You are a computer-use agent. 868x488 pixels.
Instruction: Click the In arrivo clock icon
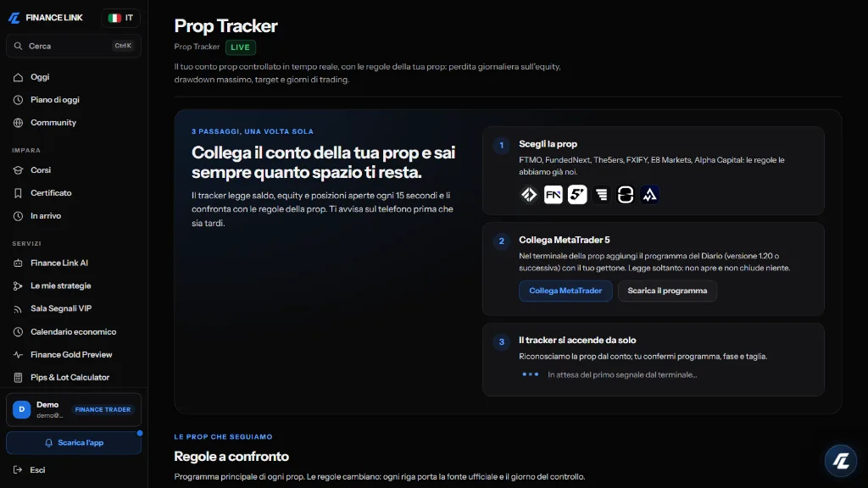point(19,216)
